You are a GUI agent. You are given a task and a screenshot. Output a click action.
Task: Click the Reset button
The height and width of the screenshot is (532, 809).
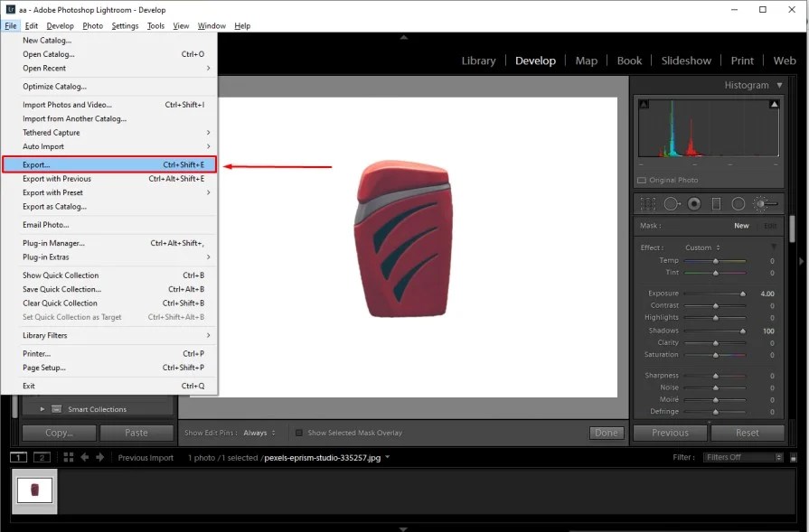coord(748,433)
